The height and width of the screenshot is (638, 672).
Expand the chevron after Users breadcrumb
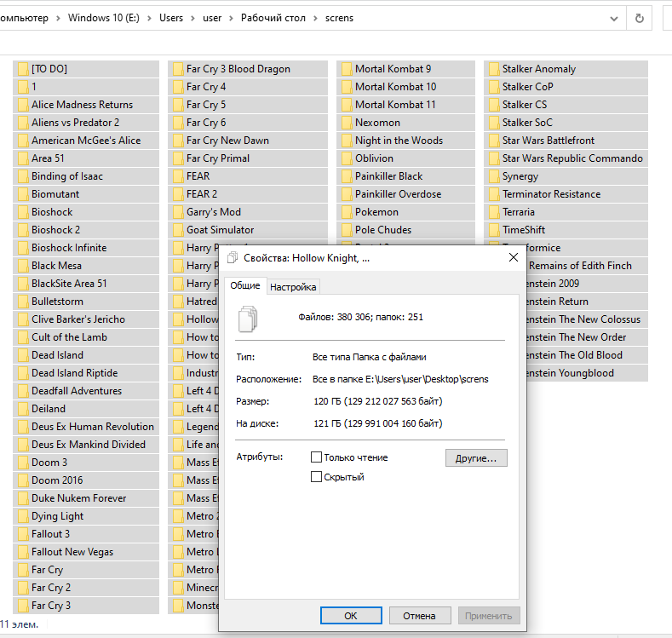[192, 19]
